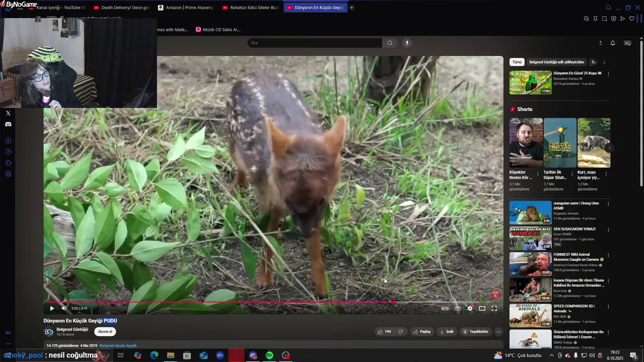
Task: Click the Paylaş share button
Action: tap(422, 332)
